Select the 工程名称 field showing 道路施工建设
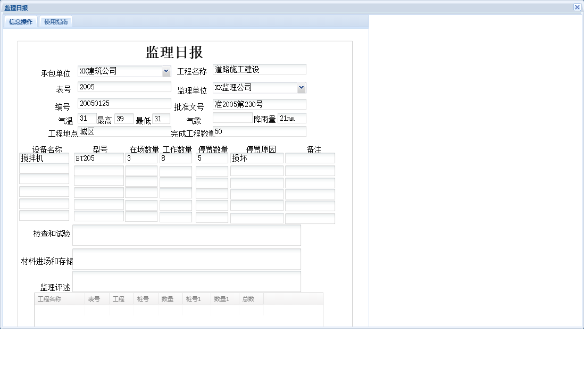 click(259, 69)
